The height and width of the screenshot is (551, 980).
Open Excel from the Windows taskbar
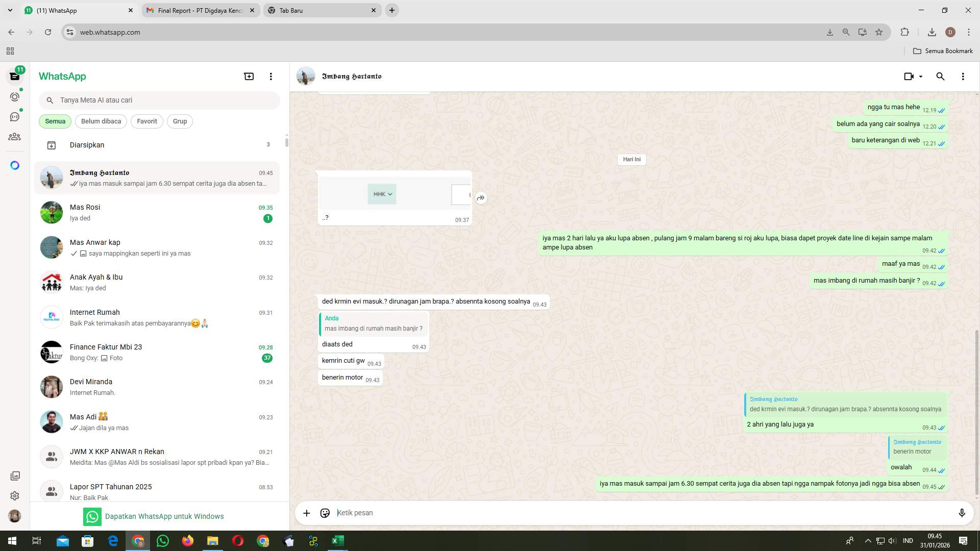point(337,541)
